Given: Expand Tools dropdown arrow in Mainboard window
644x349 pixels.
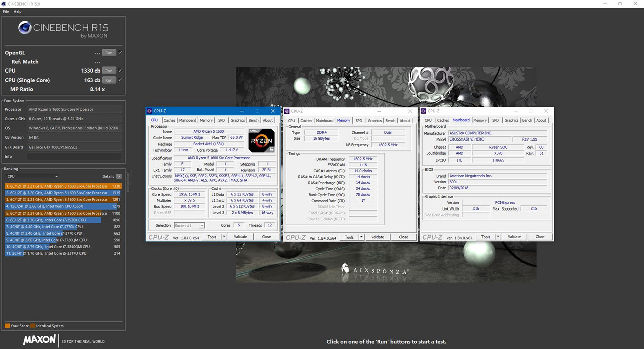Looking at the screenshot, I should [x=498, y=237].
